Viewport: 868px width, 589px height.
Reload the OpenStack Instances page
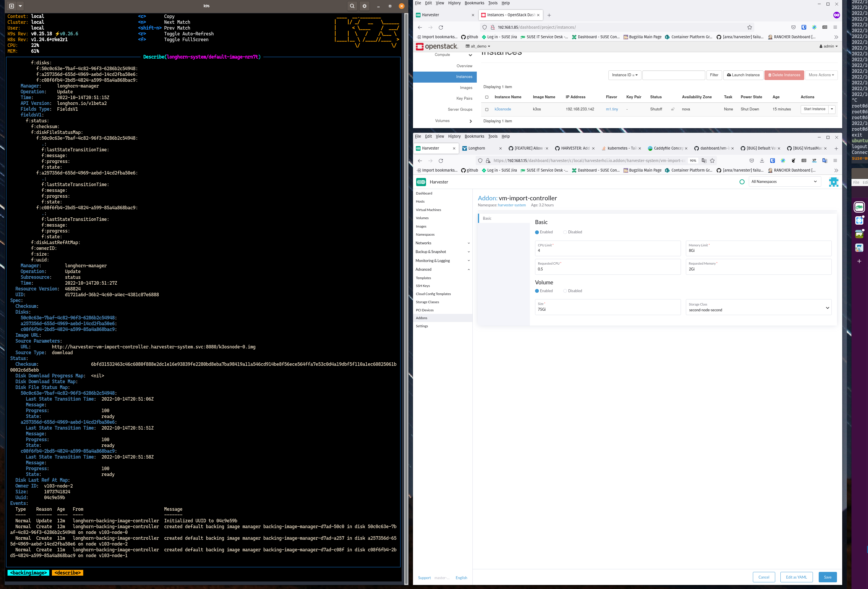coord(441,27)
